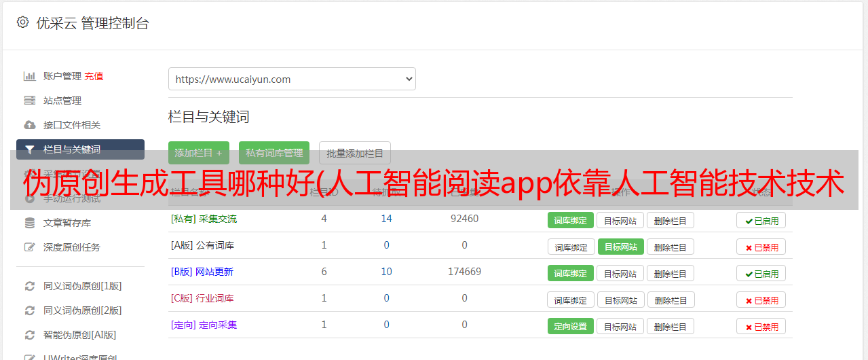Click 词库绑定 for 网站更新 row

(571, 273)
